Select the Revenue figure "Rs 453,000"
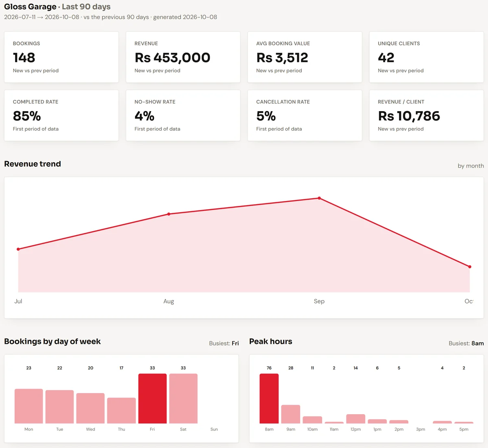Viewport: 488px width, 448px height. (x=172, y=58)
